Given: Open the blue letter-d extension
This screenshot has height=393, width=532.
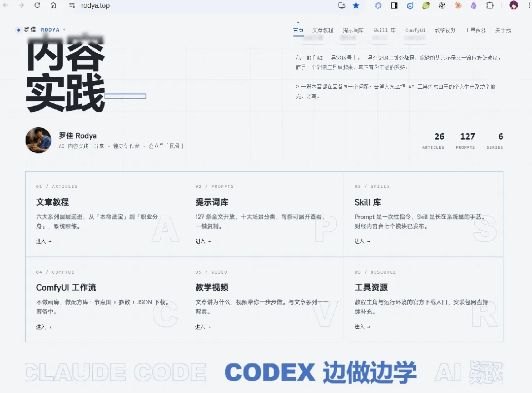Looking at the screenshot, I should (410, 5).
